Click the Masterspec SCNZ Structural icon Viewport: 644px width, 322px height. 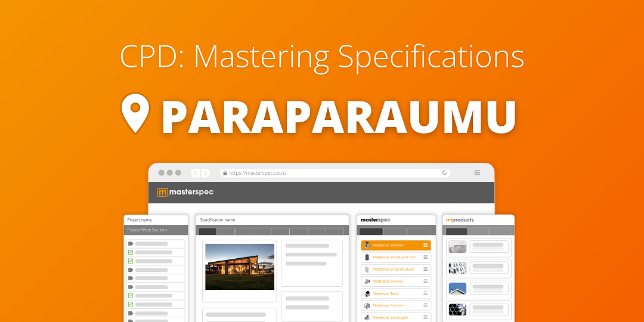[367, 270]
